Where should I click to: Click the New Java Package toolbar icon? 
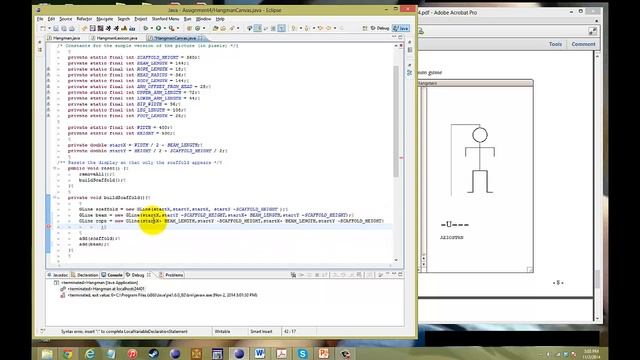(x=189, y=29)
